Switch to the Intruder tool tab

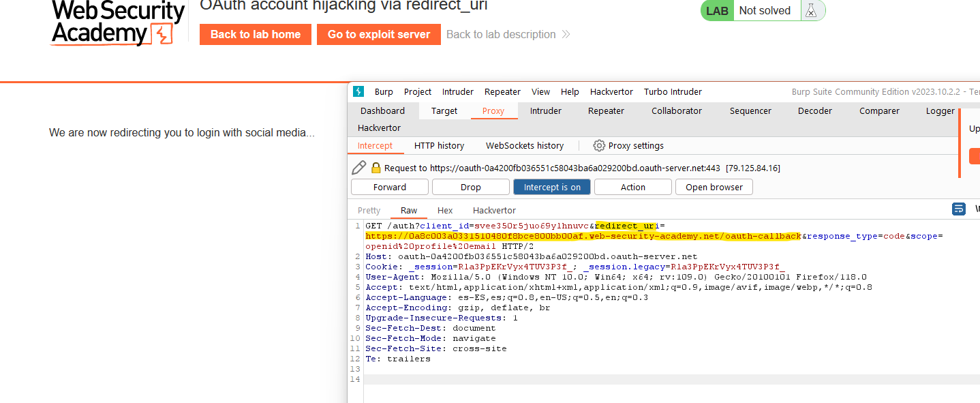[x=546, y=110]
